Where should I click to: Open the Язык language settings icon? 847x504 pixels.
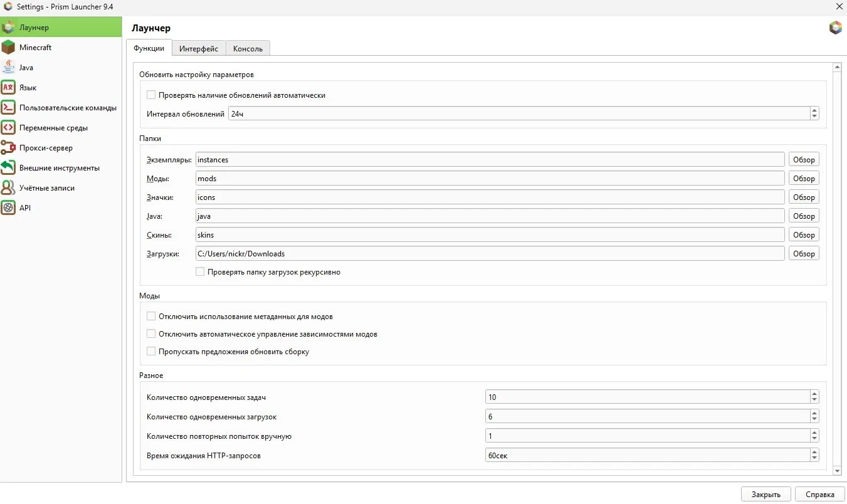pyautogui.click(x=8, y=88)
